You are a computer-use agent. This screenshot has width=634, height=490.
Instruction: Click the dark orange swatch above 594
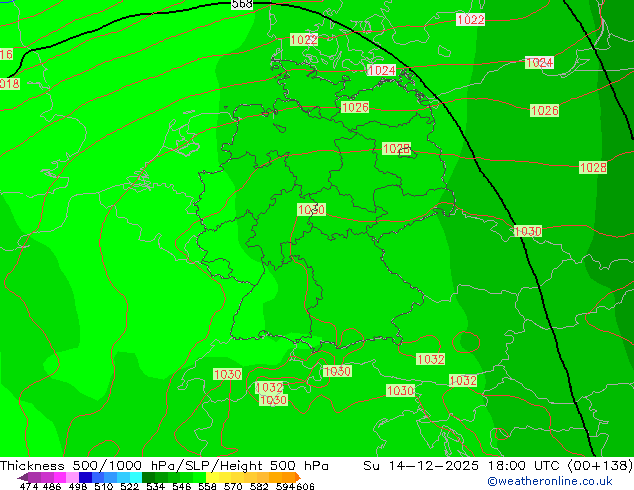(x=288, y=477)
